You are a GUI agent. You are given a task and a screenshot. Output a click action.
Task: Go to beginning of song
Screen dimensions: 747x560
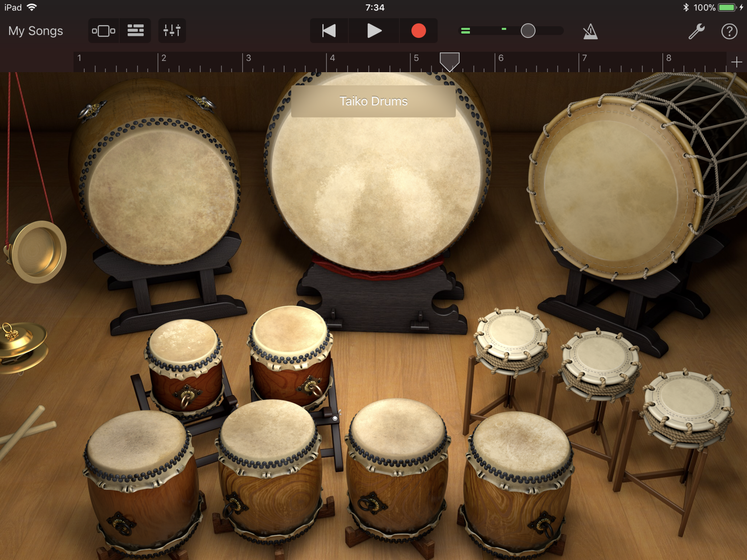tap(329, 31)
